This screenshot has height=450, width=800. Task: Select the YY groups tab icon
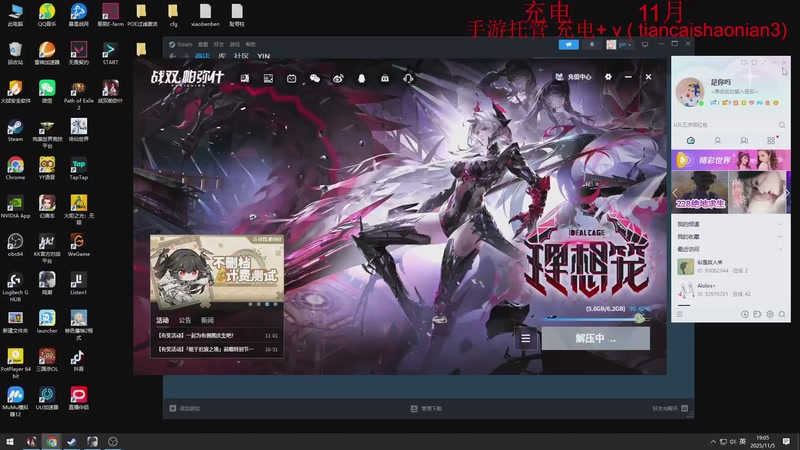click(x=744, y=140)
